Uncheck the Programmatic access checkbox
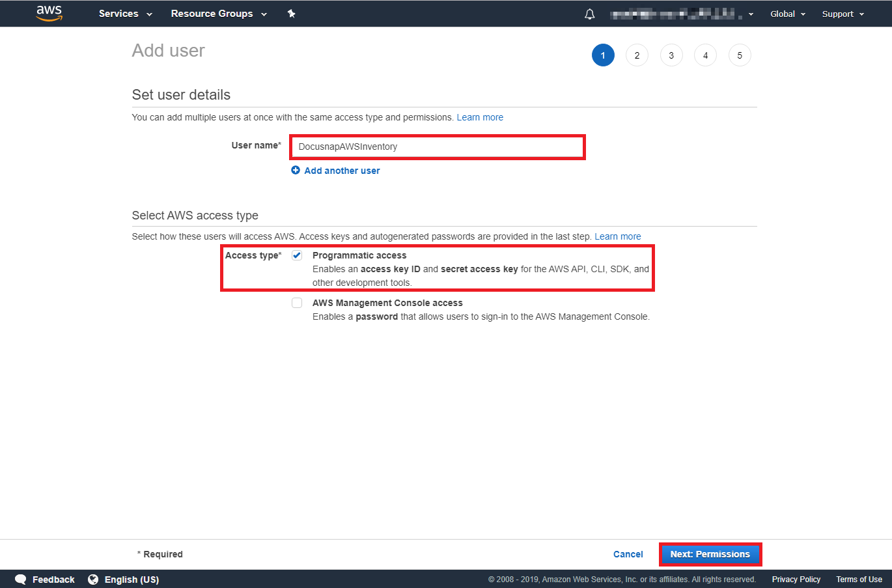892x588 pixels. [297, 255]
